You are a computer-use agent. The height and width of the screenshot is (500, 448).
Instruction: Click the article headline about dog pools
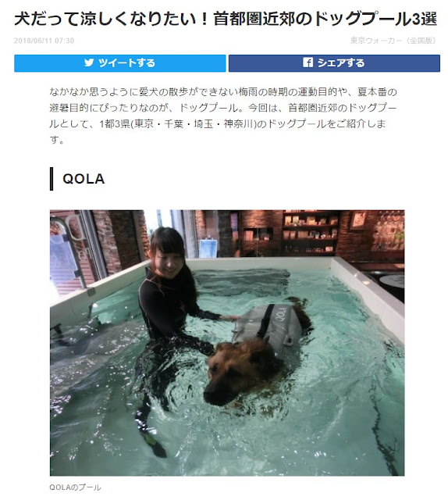pyautogui.click(x=226, y=19)
